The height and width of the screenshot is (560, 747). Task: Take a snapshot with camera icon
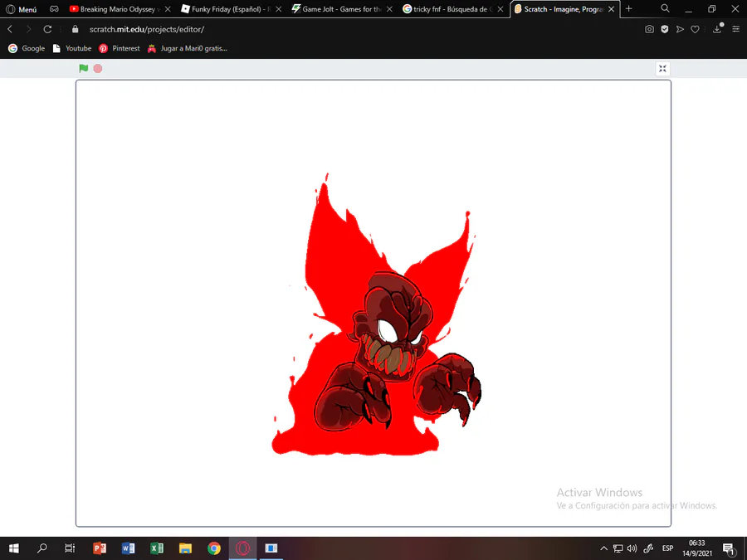(649, 29)
